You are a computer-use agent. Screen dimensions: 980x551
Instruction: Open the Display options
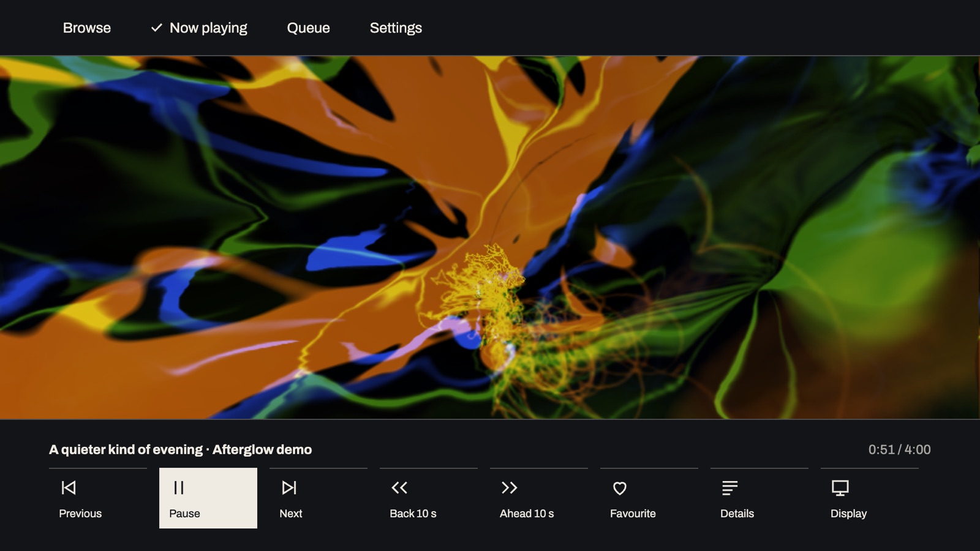[x=870, y=498]
